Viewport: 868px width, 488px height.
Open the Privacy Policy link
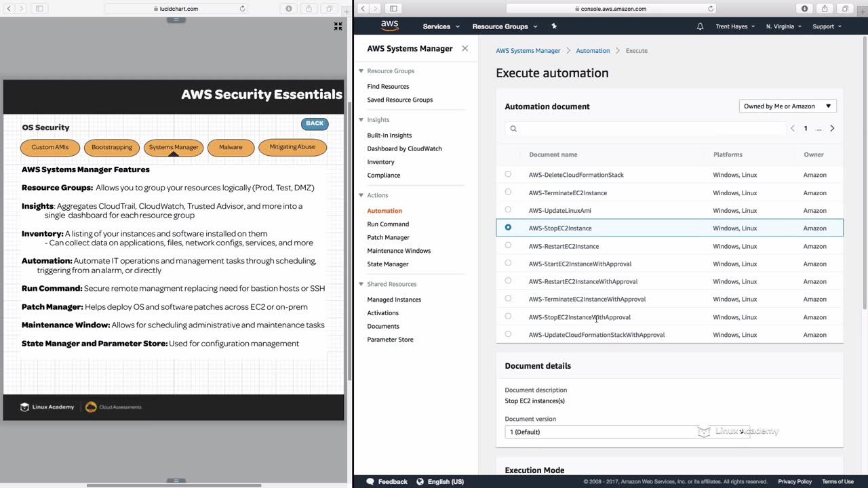point(795,481)
